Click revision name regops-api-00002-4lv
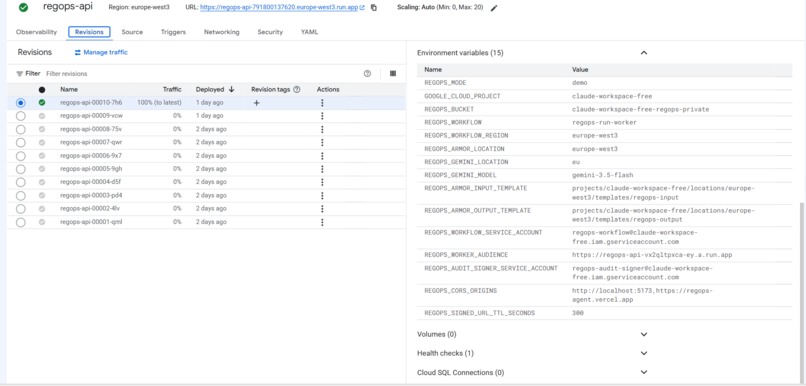 [90, 209]
